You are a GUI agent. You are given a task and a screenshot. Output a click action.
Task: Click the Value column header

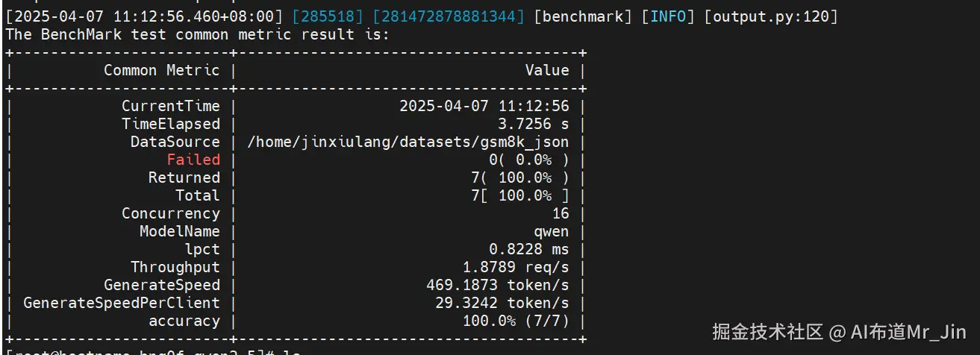tap(546, 70)
